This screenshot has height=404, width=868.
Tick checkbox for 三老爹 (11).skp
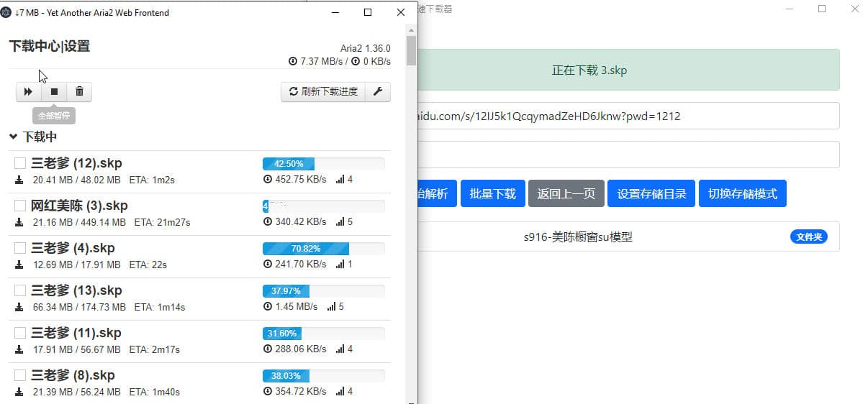click(x=20, y=333)
